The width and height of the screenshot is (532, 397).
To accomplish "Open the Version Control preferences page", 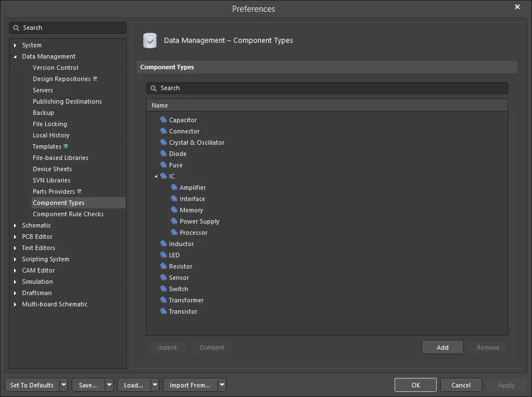I will (x=55, y=68).
